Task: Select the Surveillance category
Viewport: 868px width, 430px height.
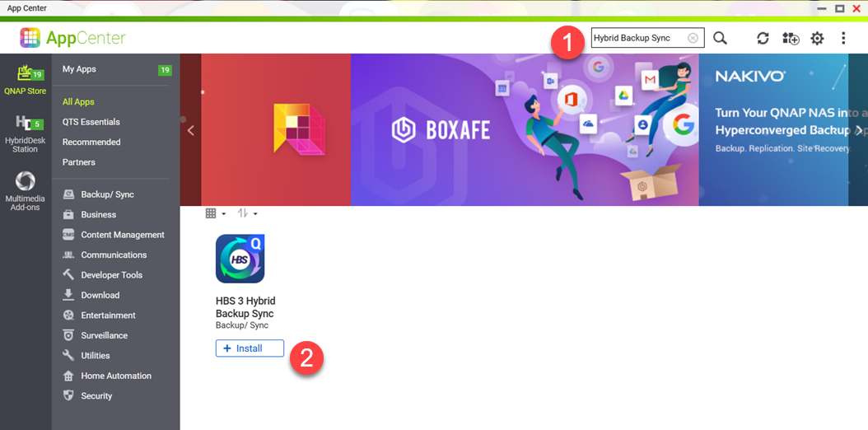Action: [x=104, y=335]
